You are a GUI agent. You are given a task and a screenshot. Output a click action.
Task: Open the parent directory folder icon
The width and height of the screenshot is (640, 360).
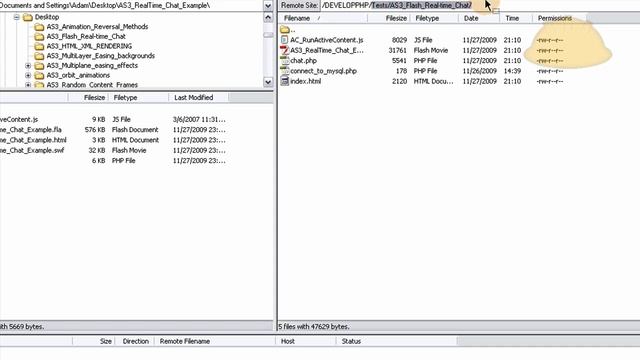284,29
